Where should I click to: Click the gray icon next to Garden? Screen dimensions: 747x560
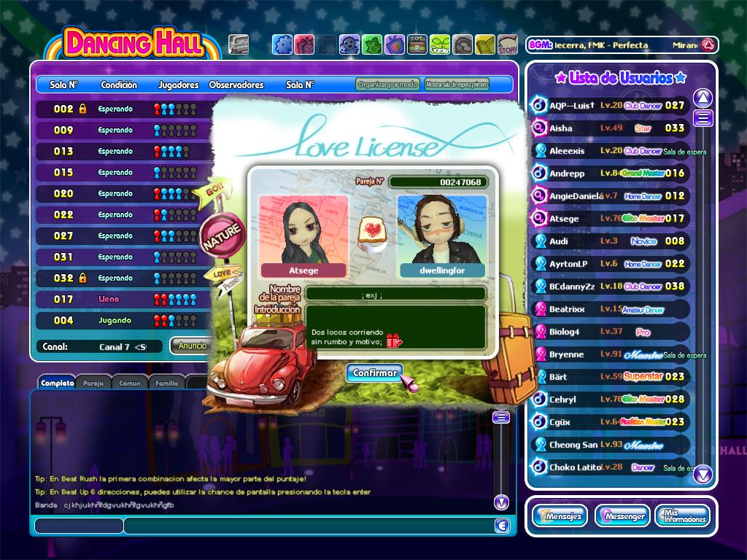[462, 44]
